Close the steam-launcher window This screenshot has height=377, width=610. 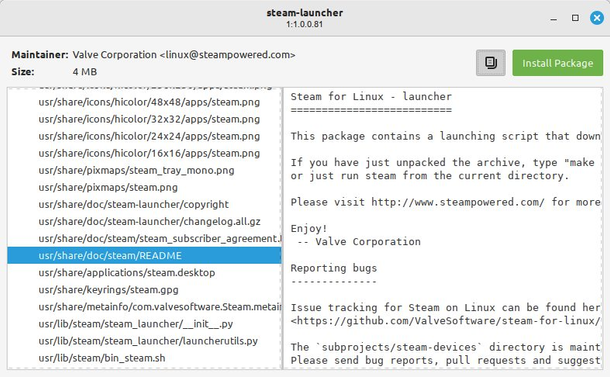[597, 18]
